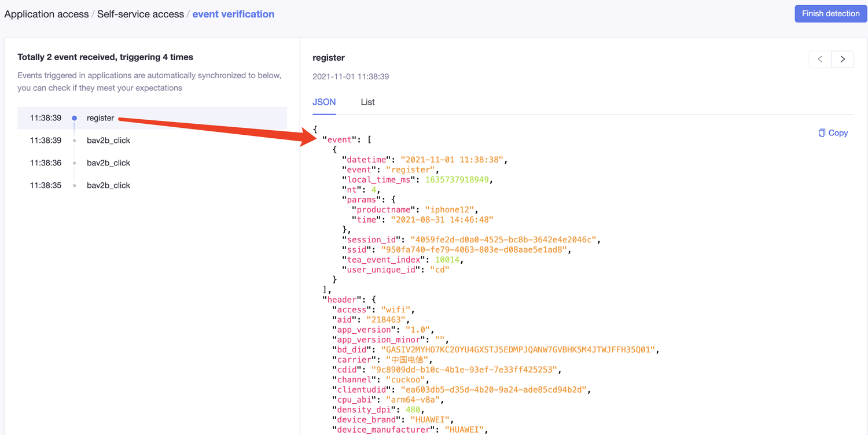Click the Finish detection button

pos(830,14)
